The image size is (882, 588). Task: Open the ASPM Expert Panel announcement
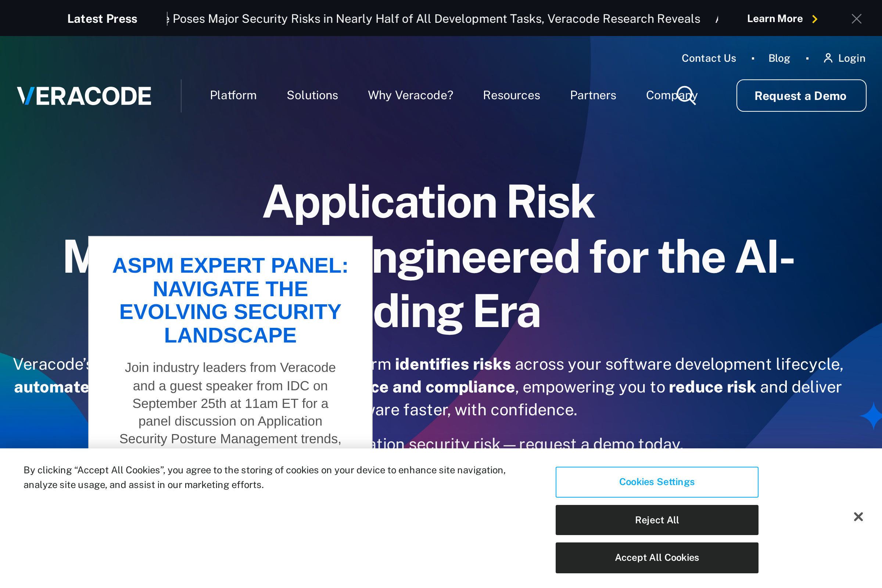pyautogui.click(x=230, y=300)
